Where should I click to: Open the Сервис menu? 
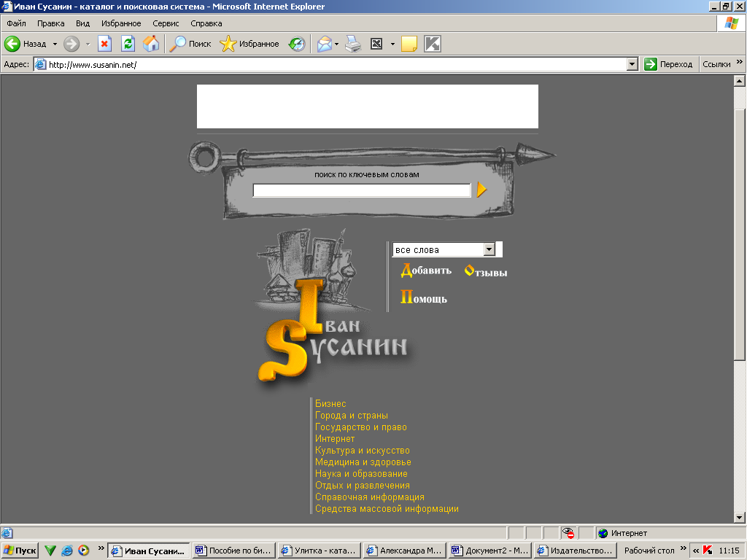coord(166,23)
